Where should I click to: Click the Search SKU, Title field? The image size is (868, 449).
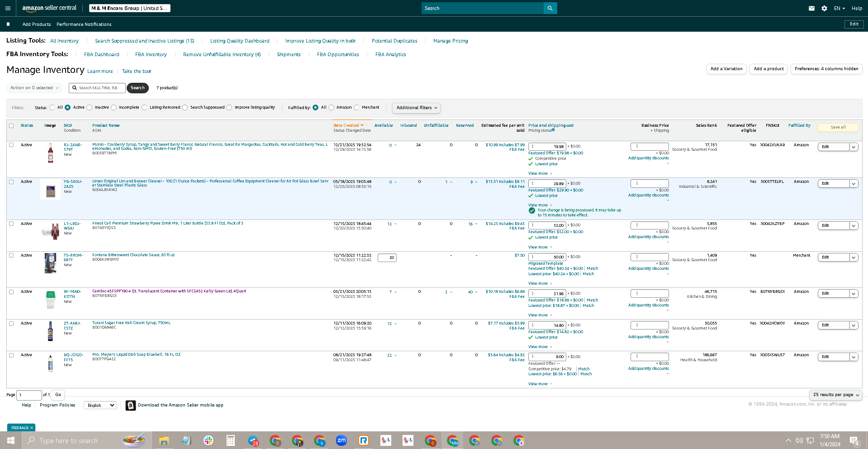[x=96, y=88]
